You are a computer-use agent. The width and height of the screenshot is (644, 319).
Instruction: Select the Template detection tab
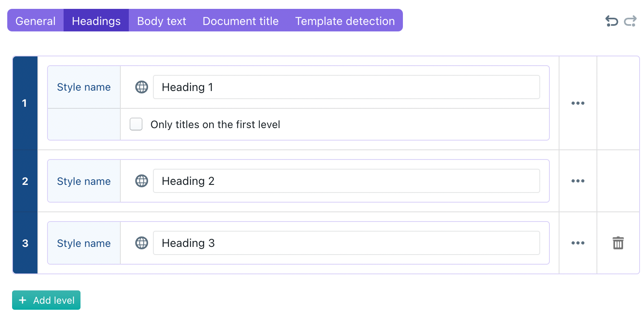point(345,21)
